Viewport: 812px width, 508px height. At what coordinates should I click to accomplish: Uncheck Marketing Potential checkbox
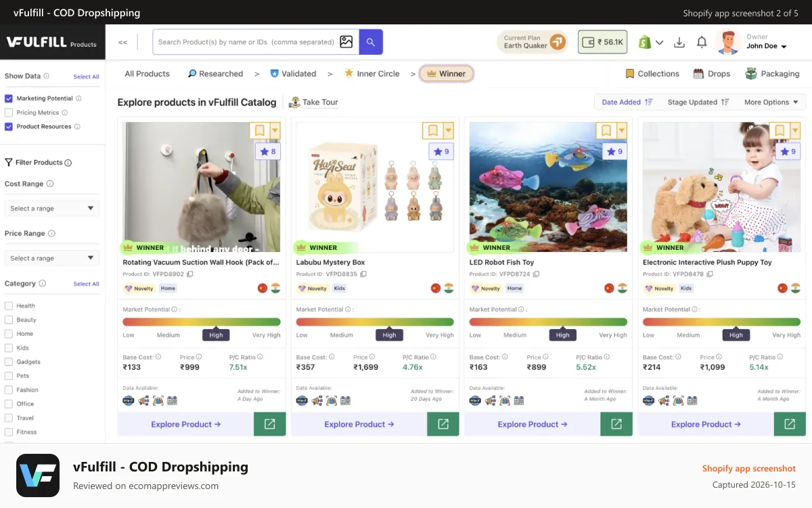pos(9,98)
